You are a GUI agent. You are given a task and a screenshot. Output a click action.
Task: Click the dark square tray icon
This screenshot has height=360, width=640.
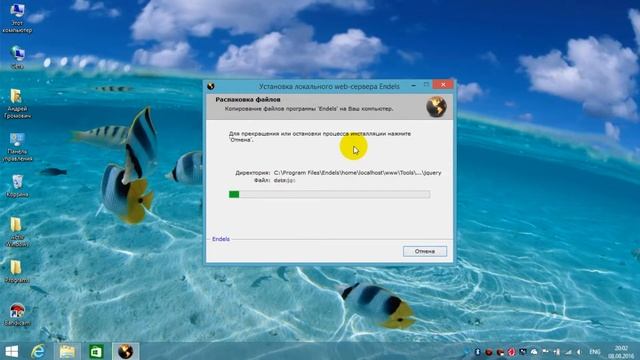tap(522, 352)
